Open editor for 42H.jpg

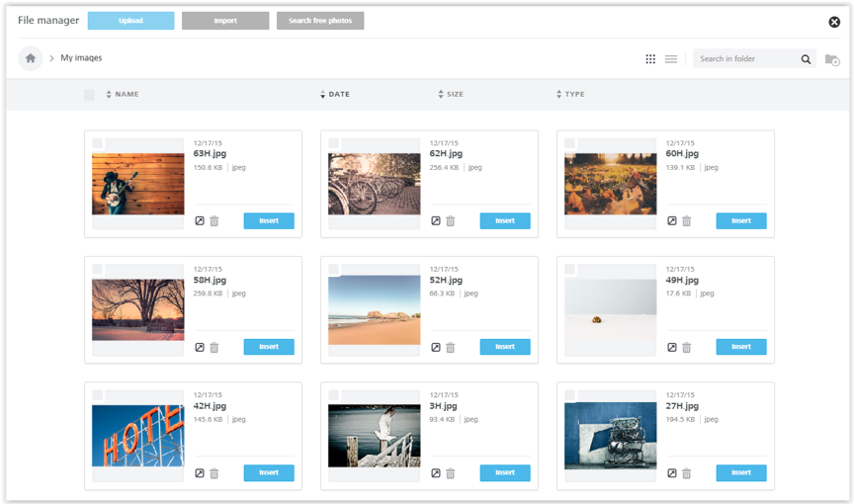200,473
